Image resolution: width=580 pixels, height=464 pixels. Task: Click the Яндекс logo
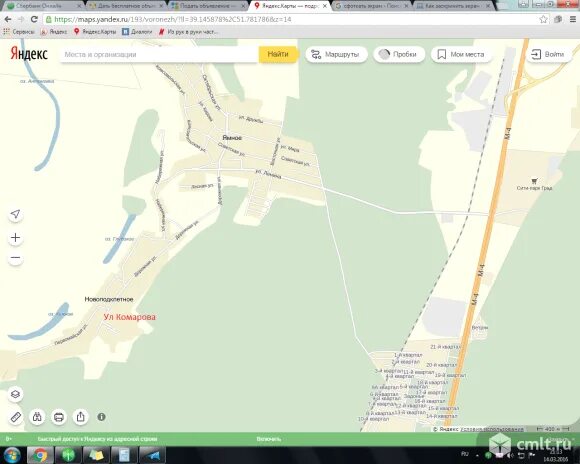click(29, 54)
